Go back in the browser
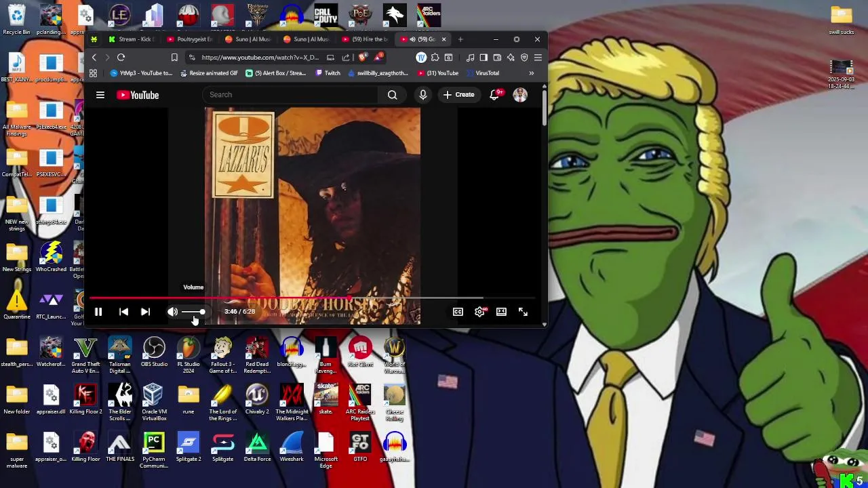868x488 pixels. coord(94,58)
